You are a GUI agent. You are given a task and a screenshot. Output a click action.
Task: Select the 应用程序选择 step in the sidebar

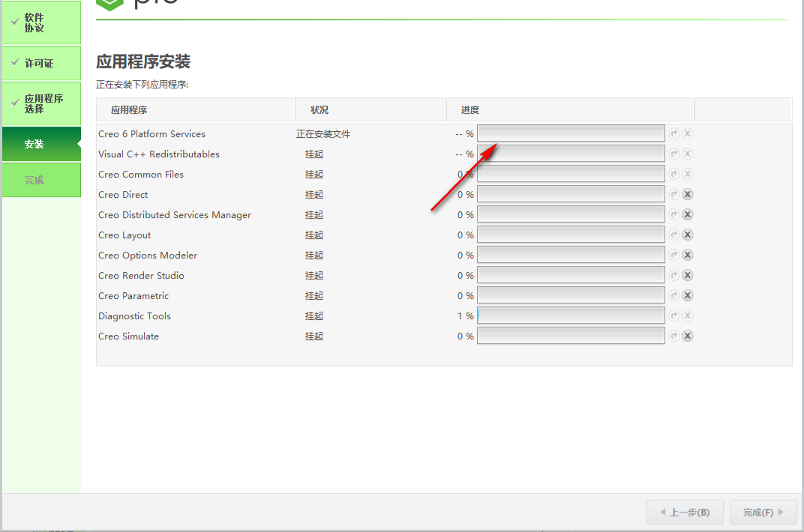pyautogui.click(x=41, y=103)
